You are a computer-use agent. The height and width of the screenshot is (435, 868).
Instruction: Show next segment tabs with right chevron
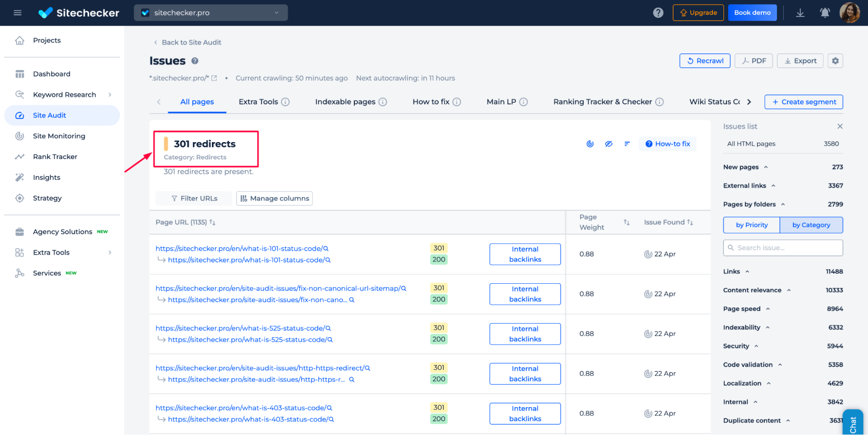pyautogui.click(x=749, y=102)
